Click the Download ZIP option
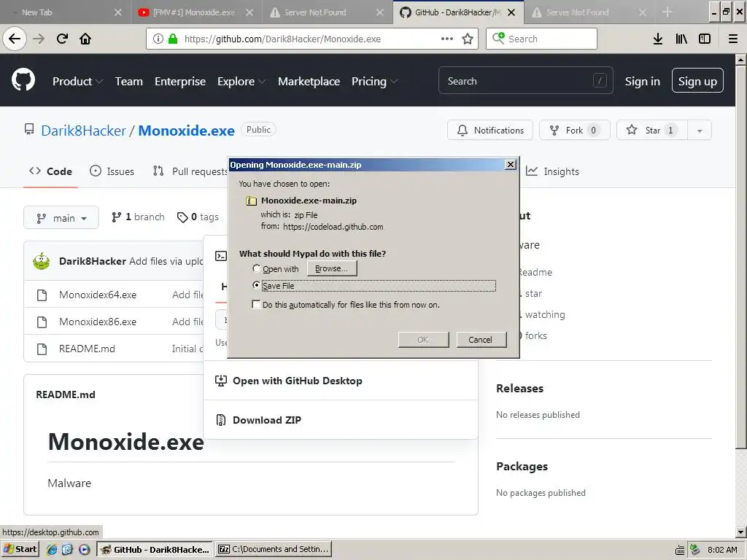 click(267, 420)
